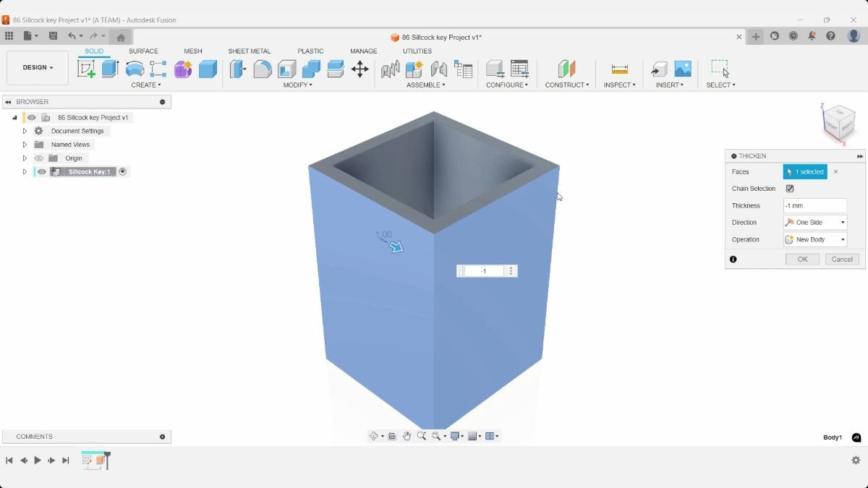868x488 pixels.
Task: Expand the Sillcock Key:1 component
Action: (25, 172)
